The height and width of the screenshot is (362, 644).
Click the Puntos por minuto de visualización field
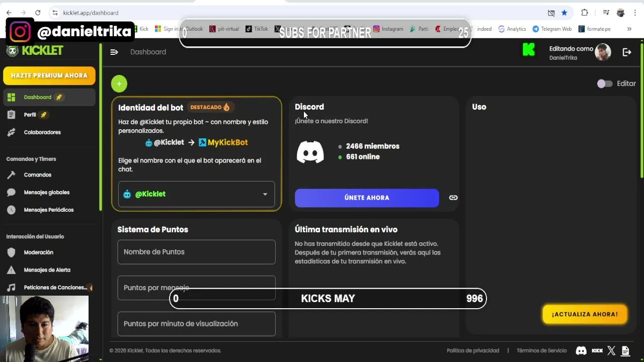click(x=196, y=324)
